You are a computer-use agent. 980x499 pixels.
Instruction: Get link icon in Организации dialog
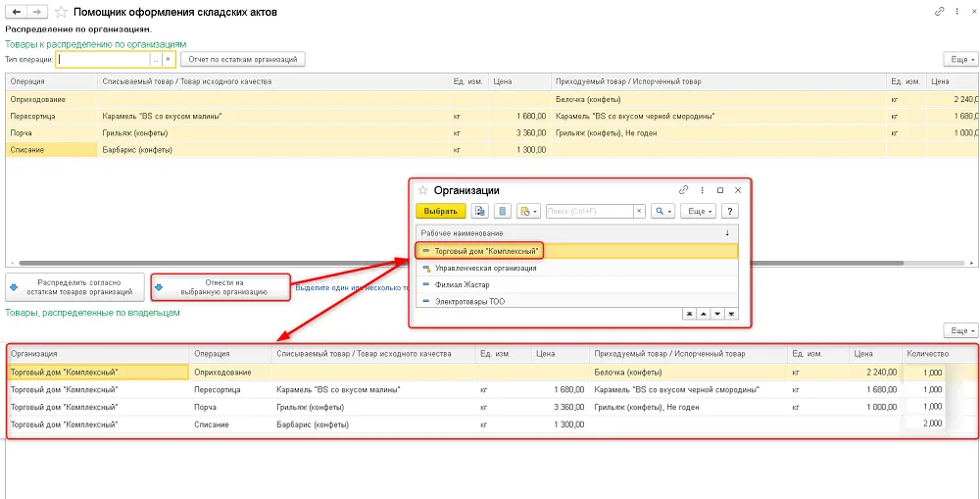(683, 190)
